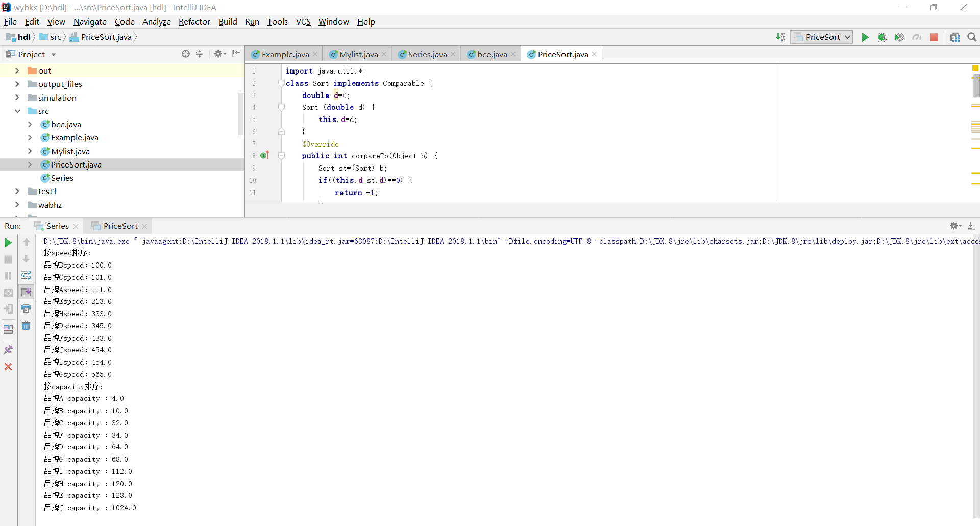Print console output icon
The image size is (980, 526).
[26, 308]
